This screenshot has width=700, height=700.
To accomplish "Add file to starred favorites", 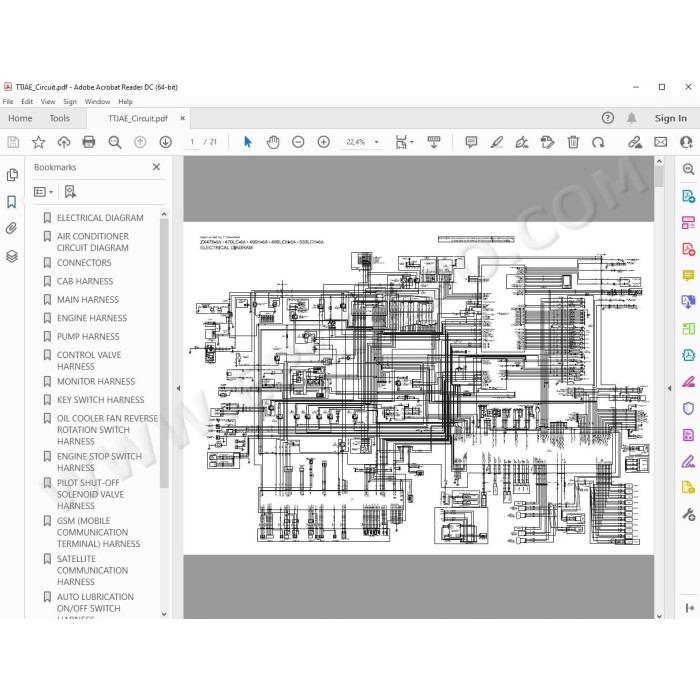I will click(38, 142).
